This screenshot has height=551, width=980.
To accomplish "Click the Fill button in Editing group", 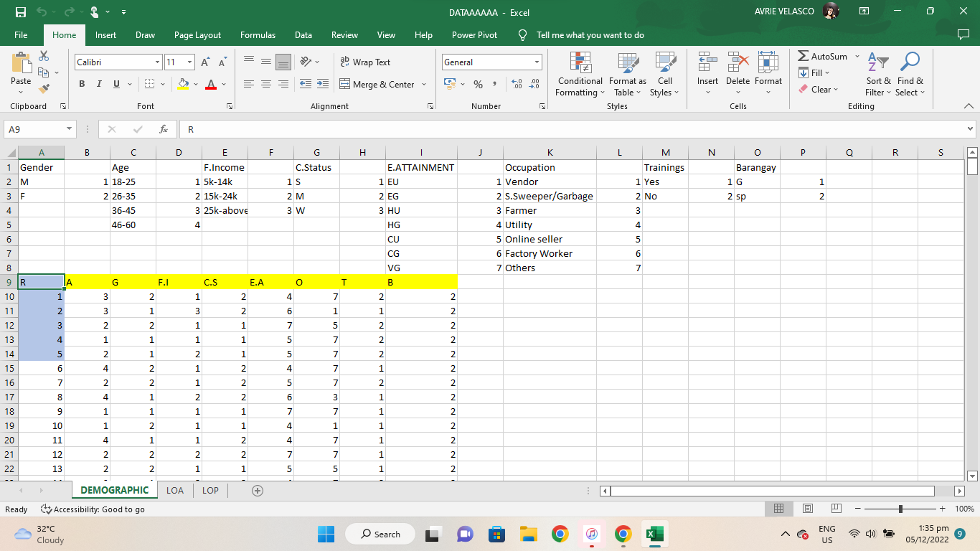I will pos(814,73).
